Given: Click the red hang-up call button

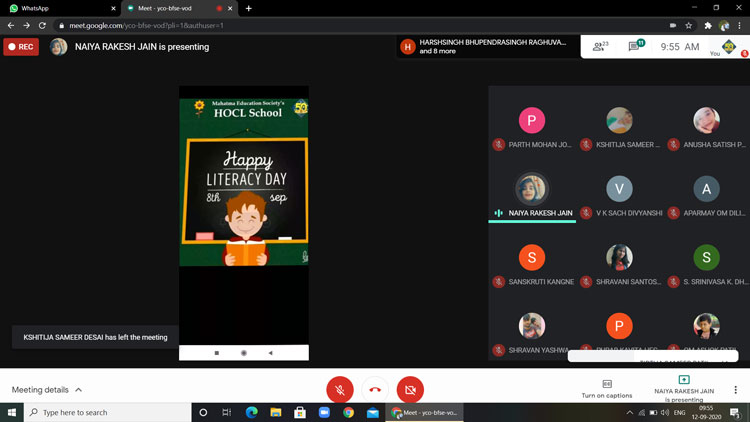Looking at the screenshot, I should pyautogui.click(x=375, y=389).
